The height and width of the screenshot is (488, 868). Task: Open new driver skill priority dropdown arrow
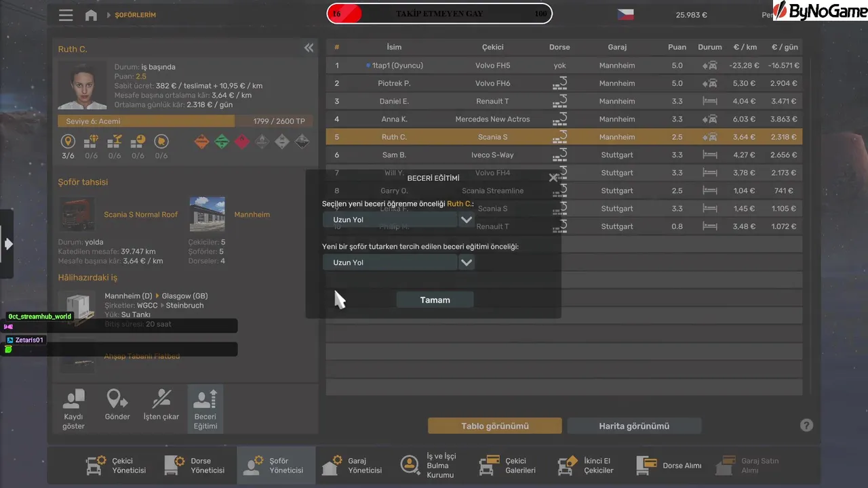coord(466,262)
